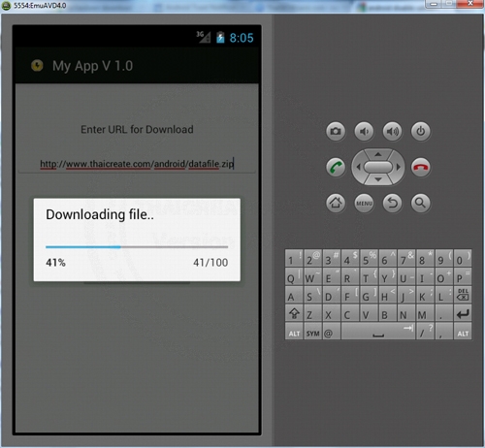
Task: Click the SYM key
Action: pyautogui.click(x=312, y=332)
